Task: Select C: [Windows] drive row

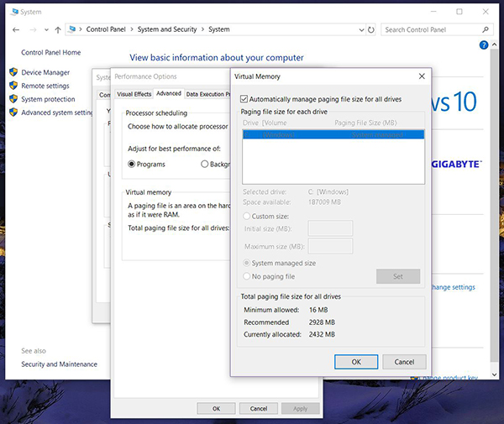Action: pyautogui.click(x=333, y=134)
